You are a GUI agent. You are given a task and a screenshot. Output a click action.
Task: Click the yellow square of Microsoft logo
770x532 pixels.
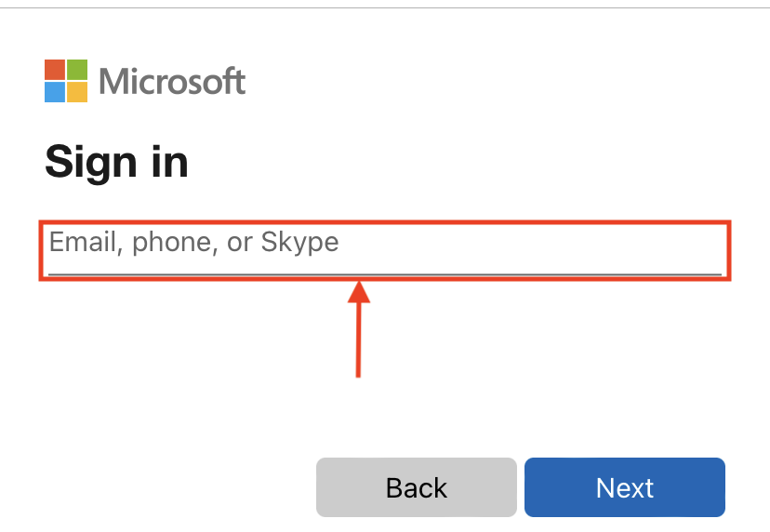[x=77, y=92]
